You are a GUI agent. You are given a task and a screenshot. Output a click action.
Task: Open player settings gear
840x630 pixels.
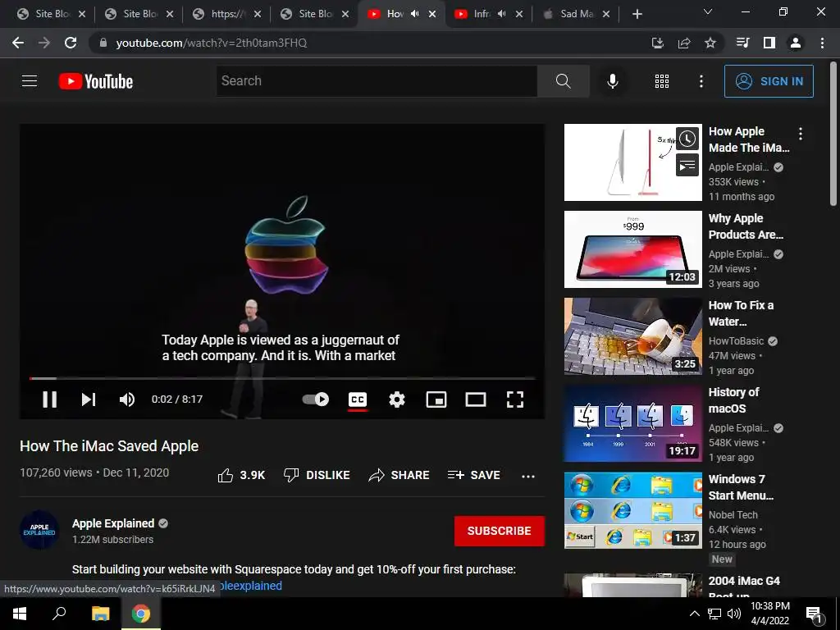pos(396,399)
